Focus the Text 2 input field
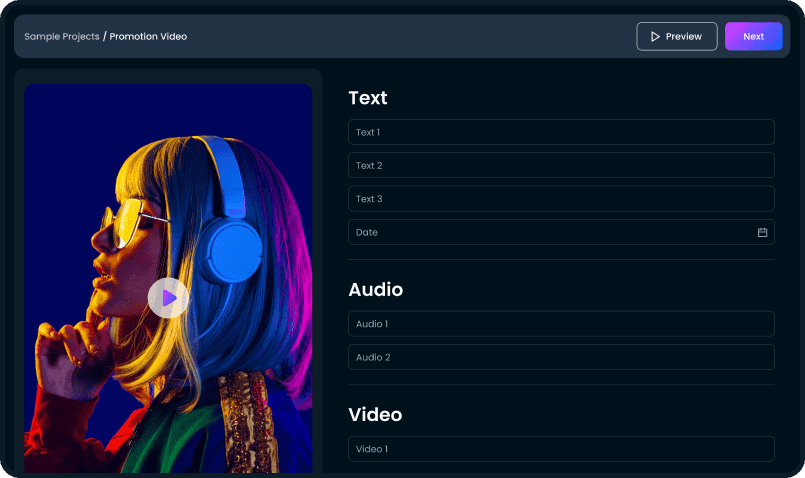Viewport: 805px width, 478px height. click(x=561, y=165)
